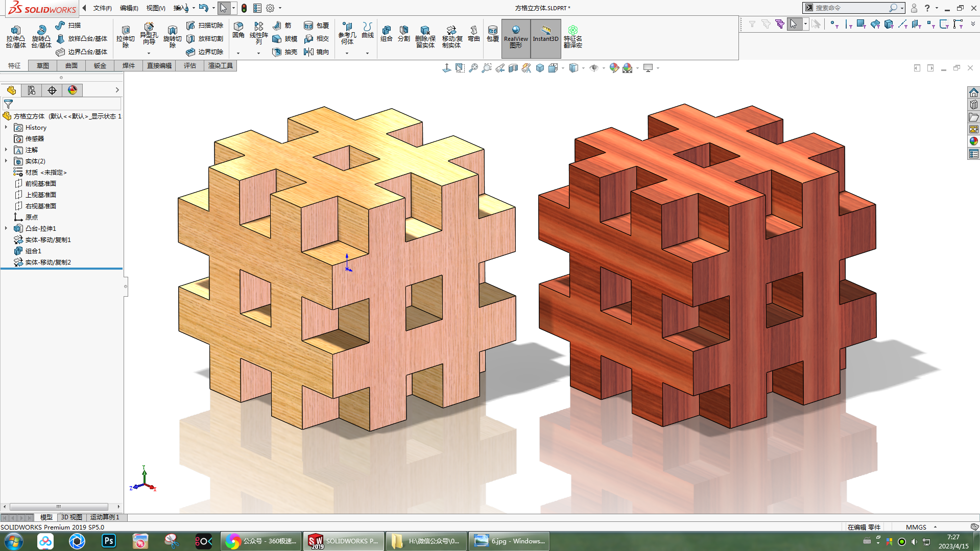The image size is (980, 551).
Task: Click the Lofted Boss/Base tool (放样凸台/基体)
Action: coord(82,38)
